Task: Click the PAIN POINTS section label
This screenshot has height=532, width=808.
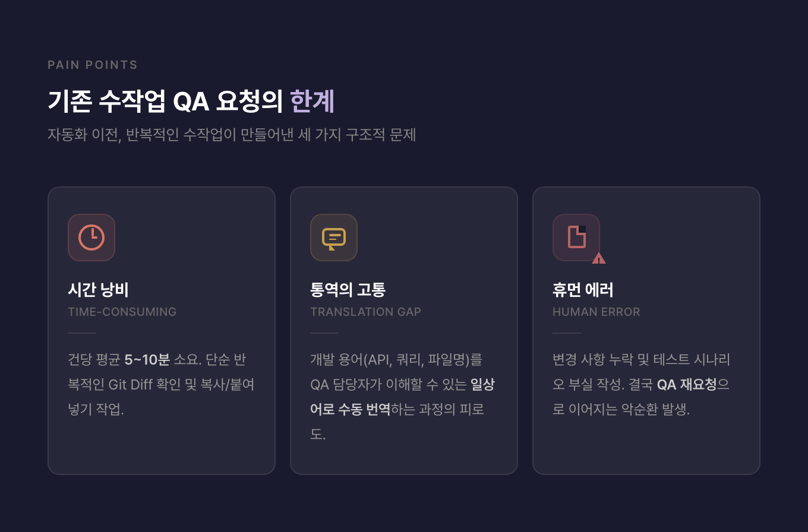Action: [x=93, y=65]
